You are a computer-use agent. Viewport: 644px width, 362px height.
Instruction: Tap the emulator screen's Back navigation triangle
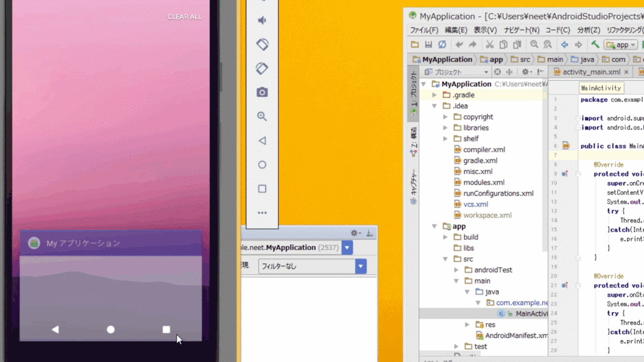(x=55, y=329)
